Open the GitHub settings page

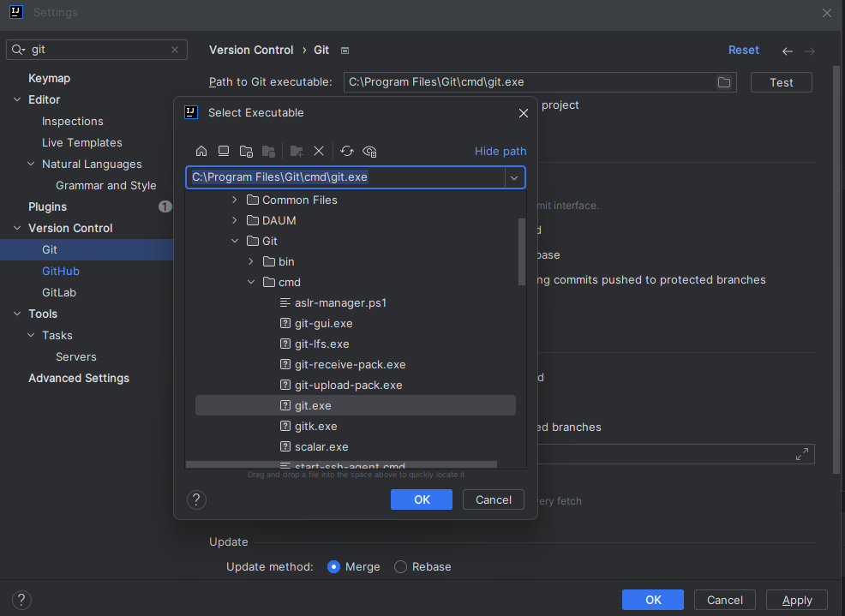pos(60,271)
